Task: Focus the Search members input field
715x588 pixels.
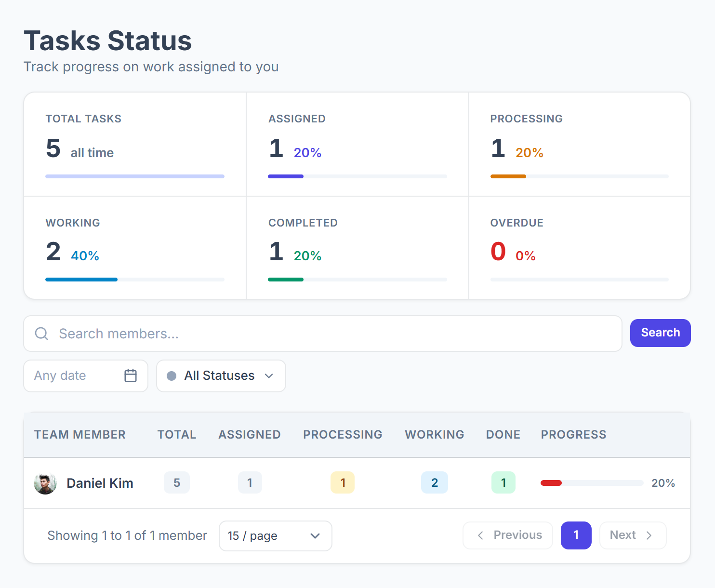Action: point(323,334)
